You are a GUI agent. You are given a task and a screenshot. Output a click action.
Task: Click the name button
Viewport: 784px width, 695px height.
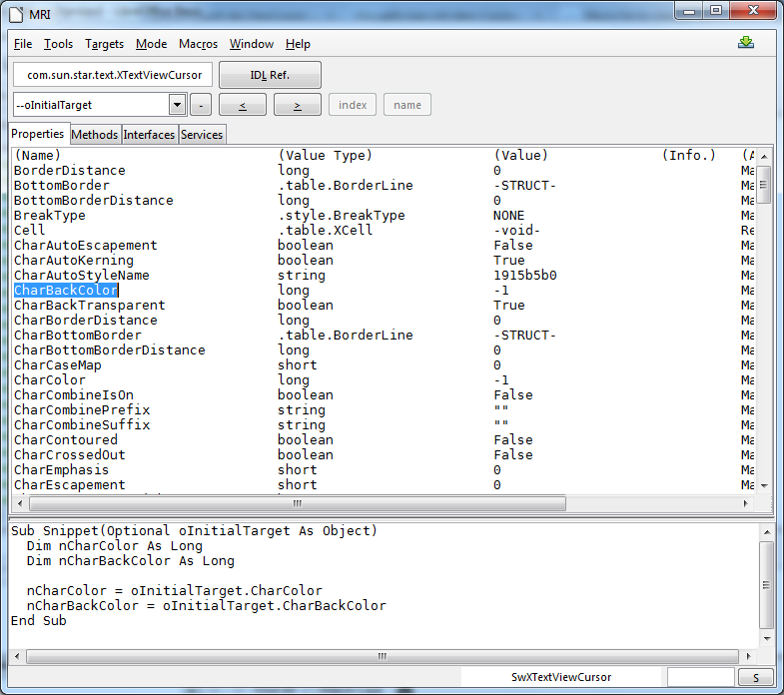407,105
